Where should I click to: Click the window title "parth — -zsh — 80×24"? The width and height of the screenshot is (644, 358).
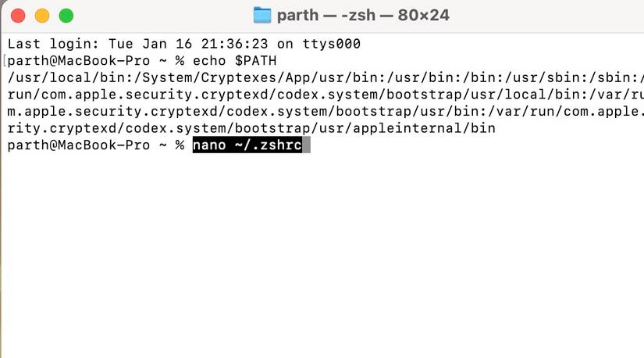coord(363,16)
